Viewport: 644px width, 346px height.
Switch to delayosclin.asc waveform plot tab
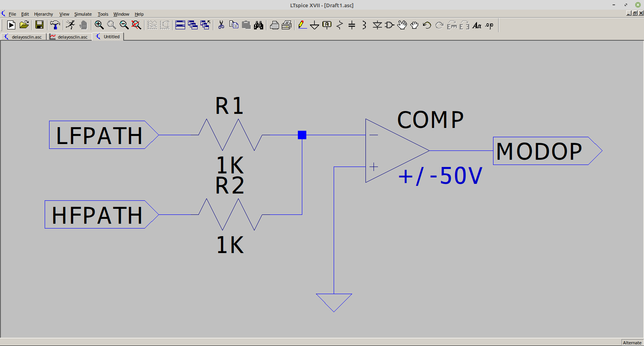(x=69, y=37)
